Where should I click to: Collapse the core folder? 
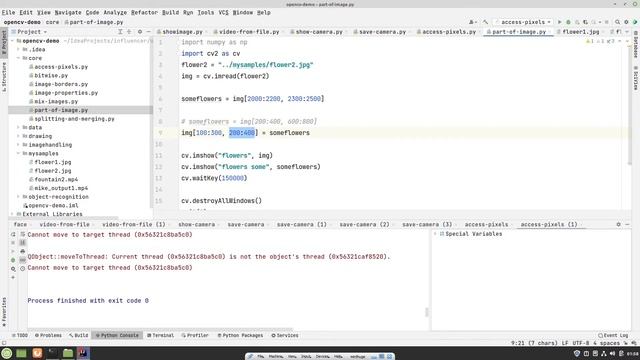click(18, 58)
